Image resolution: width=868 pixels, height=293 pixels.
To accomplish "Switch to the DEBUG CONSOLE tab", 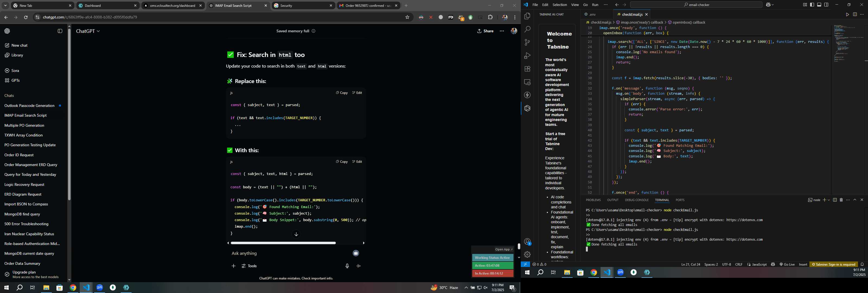I will [637, 200].
